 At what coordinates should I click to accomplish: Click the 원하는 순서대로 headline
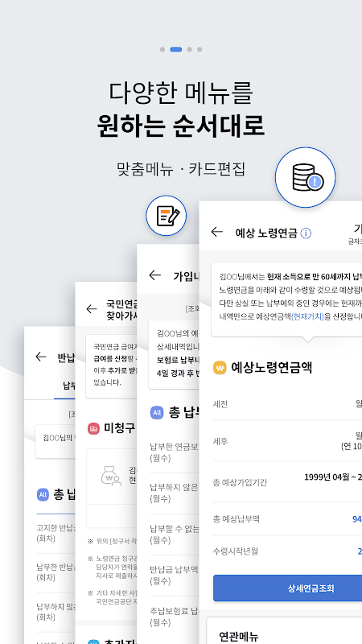(x=180, y=125)
